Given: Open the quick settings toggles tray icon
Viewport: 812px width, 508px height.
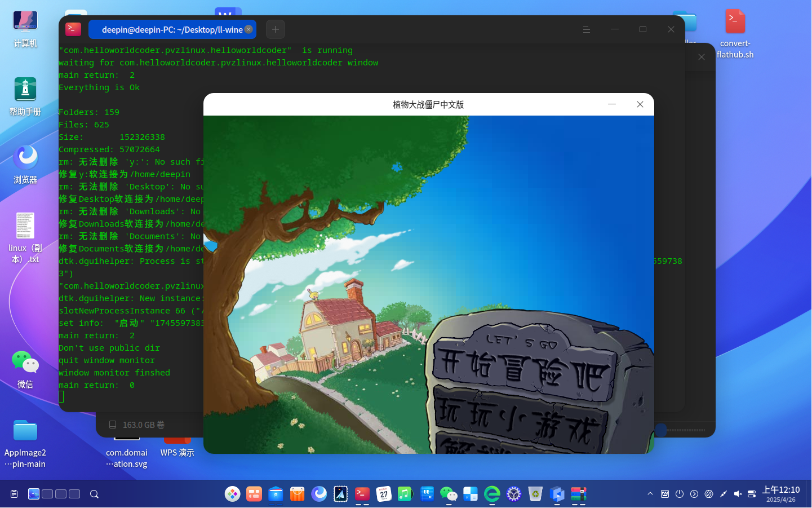Looking at the screenshot, I should tap(752, 494).
